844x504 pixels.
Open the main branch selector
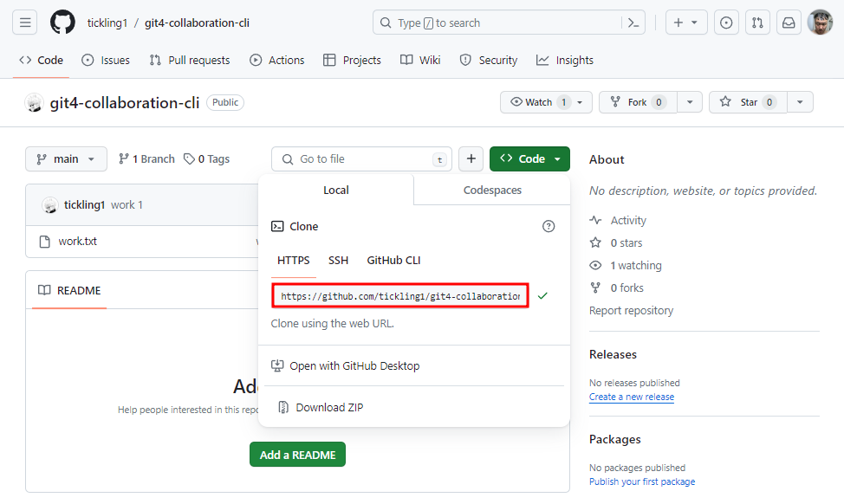click(66, 159)
